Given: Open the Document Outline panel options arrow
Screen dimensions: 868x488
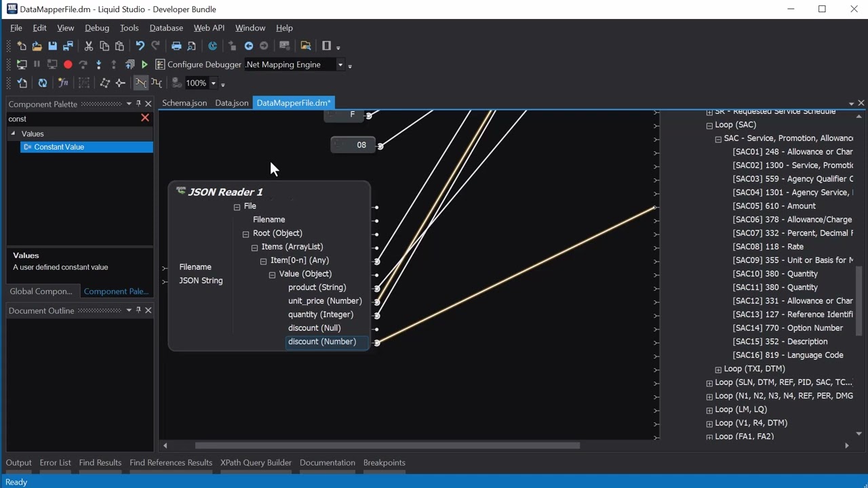Looking at the screenshot, I should point(129,310).
